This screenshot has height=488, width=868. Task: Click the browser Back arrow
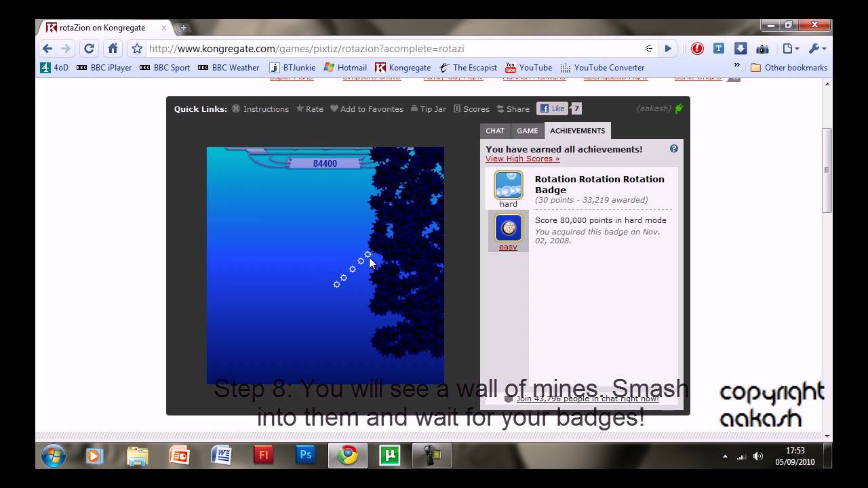pyautogui.click(x=47, y=49)
